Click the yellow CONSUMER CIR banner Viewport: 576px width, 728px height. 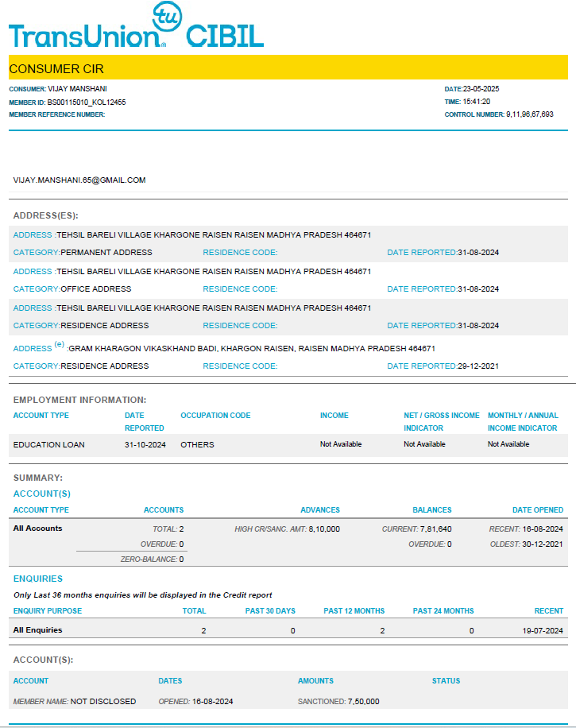click(288, 68)
